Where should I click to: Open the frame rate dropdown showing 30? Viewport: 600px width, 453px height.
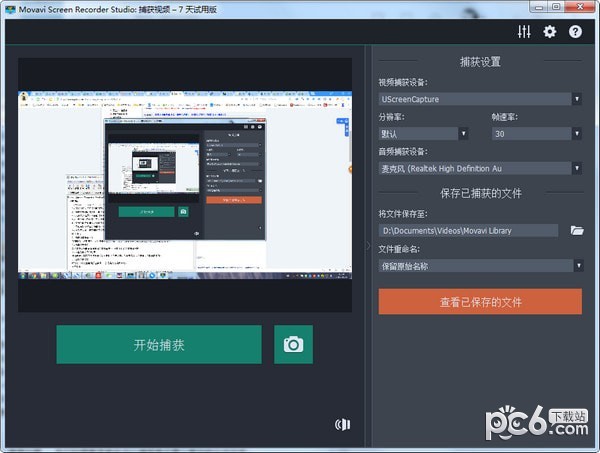click(576, 134)
